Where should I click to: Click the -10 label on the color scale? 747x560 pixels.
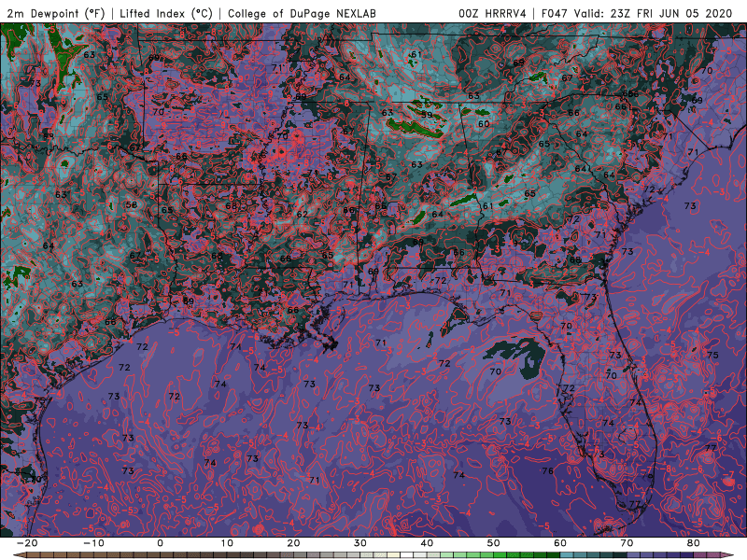[x=94, y=543]
